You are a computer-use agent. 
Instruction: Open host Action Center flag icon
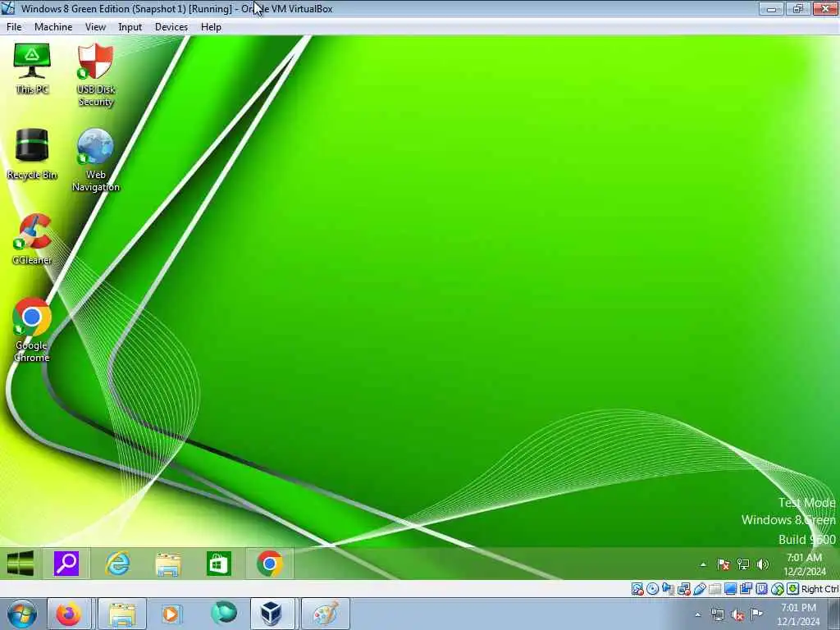tap(756, 614)
